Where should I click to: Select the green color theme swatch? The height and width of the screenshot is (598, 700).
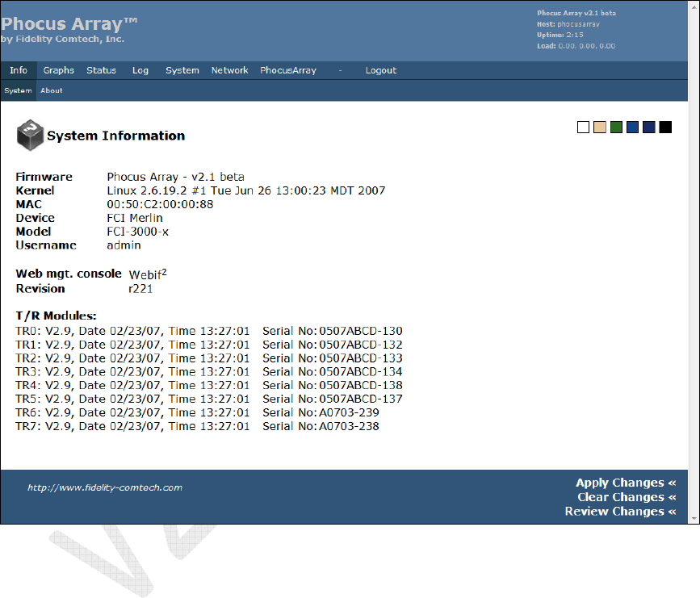pos(616,128)
